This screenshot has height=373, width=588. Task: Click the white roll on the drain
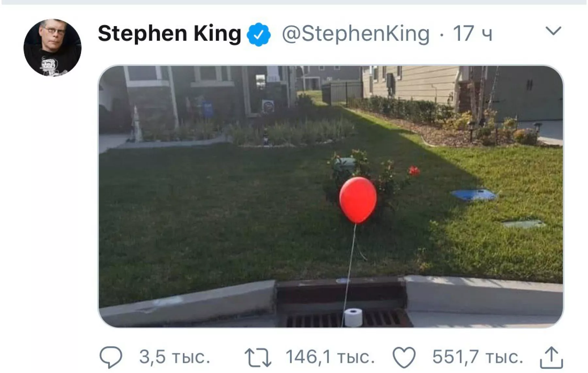tap(353, 317)
